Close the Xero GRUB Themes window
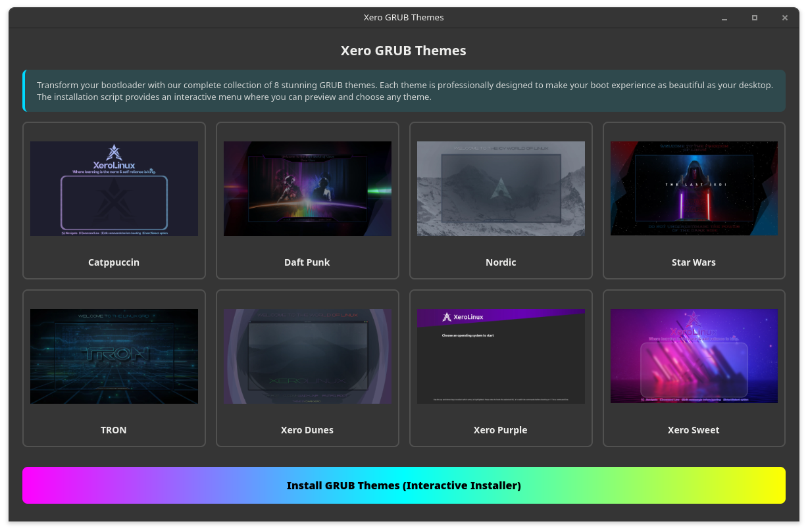 (785, 18)
